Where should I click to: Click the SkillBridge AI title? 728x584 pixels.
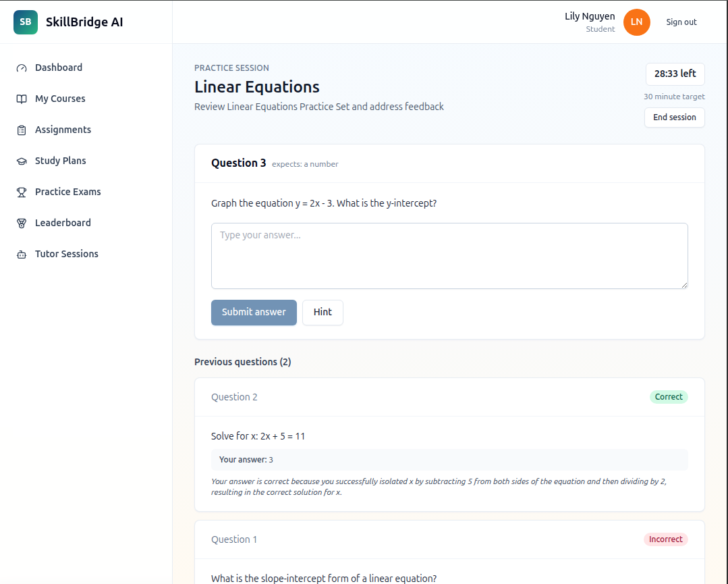click(x=84, y=22)
